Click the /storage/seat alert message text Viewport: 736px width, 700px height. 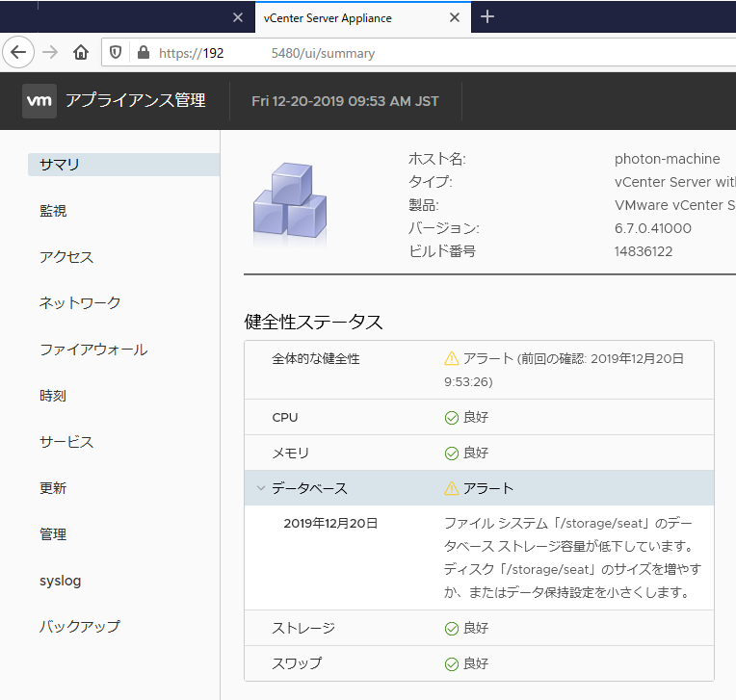(x=572, y=557)
